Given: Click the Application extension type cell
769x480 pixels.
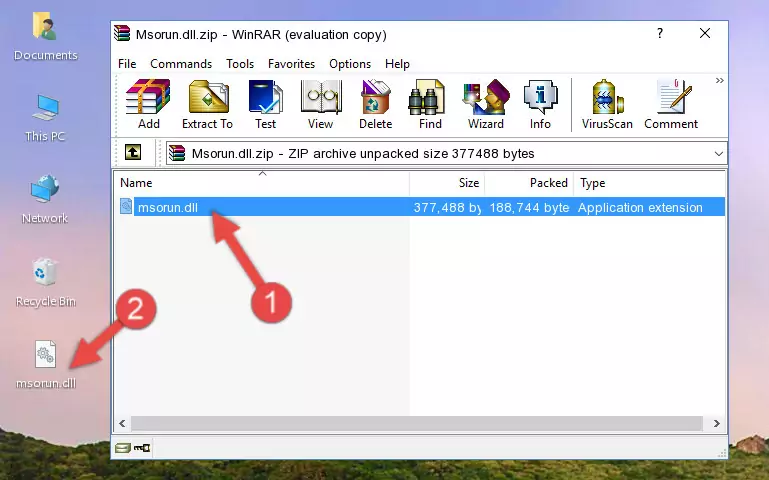Looking at the screenshot, I should [640, 207].
